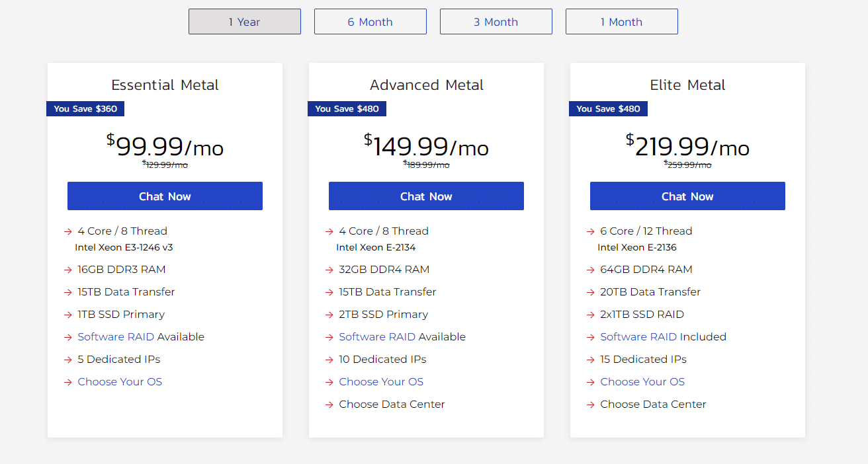Select the 1 Year billing tab
The image size is (868, 464).
point(245,22)
